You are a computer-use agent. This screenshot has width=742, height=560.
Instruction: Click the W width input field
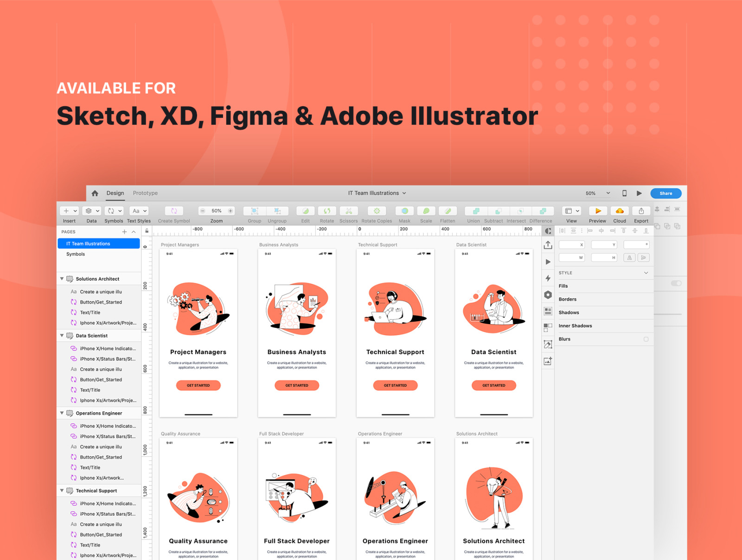coord(572,258)
